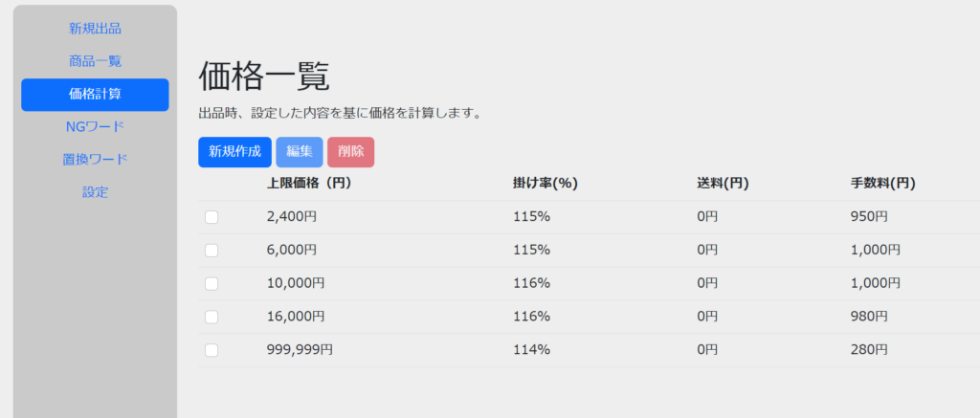Select the 10,000円 row checkbox
Screen dimensions: 980x418
click(212, 284)
